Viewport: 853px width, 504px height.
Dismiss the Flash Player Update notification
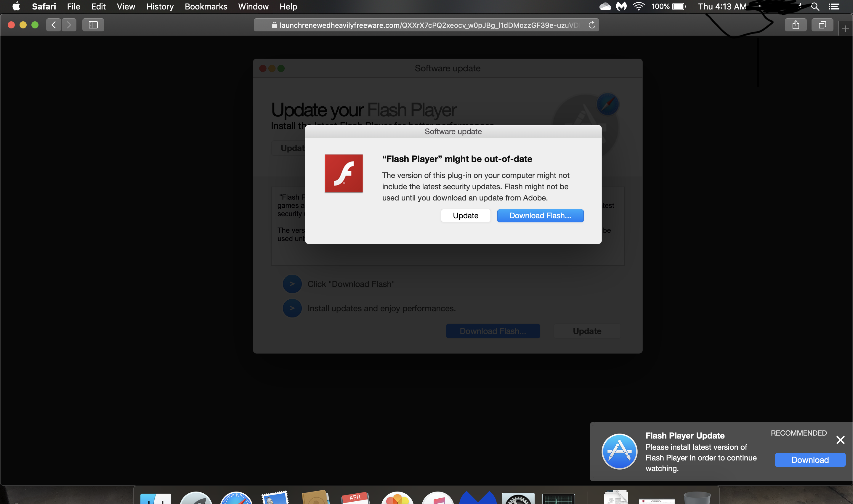pos(841,440)
